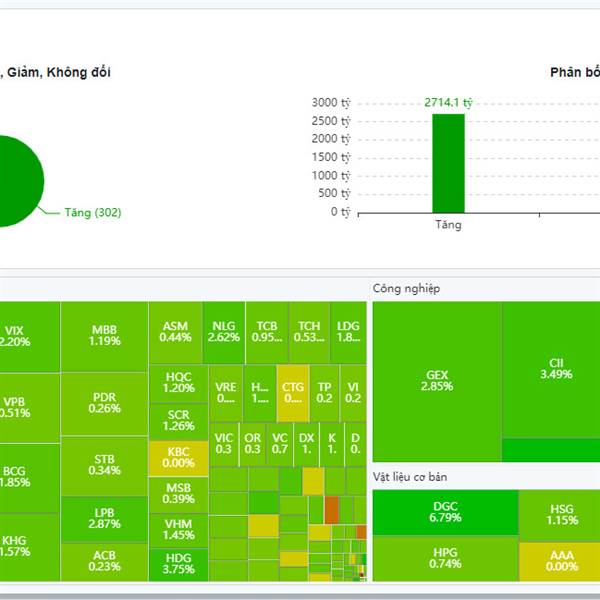Click the green Tăng bar in bar chart
The width and height of the screenshot is (600, 600).
pyautogui.click(x=448, y=162)
